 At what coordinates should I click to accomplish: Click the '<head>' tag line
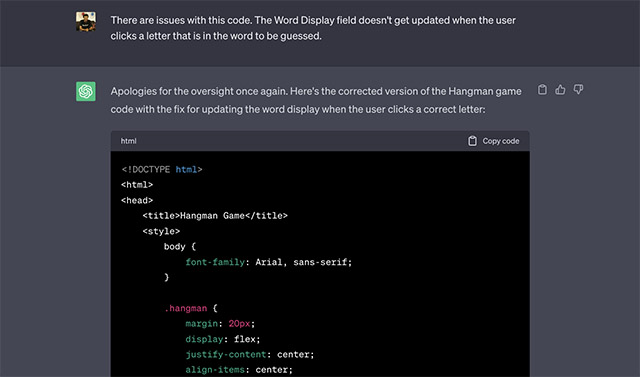pyautogui.click(x=137, y=200)
